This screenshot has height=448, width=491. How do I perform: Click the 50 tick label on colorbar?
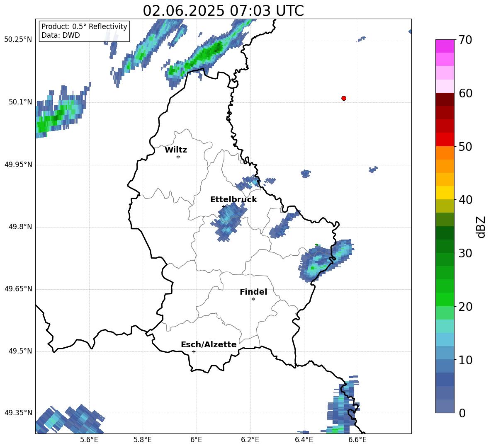(x=465, y=146)
